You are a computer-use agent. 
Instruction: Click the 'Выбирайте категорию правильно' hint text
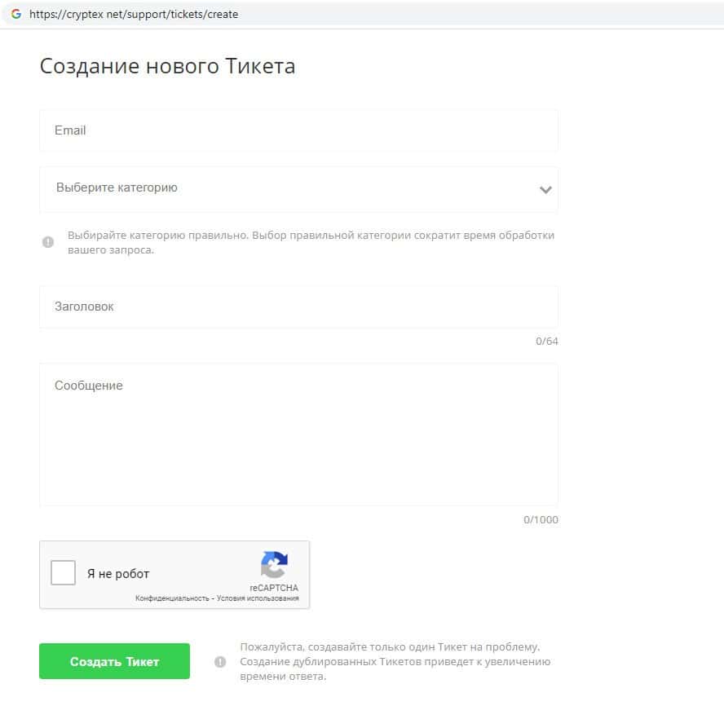pyautogui.click(x=311, y=242)
